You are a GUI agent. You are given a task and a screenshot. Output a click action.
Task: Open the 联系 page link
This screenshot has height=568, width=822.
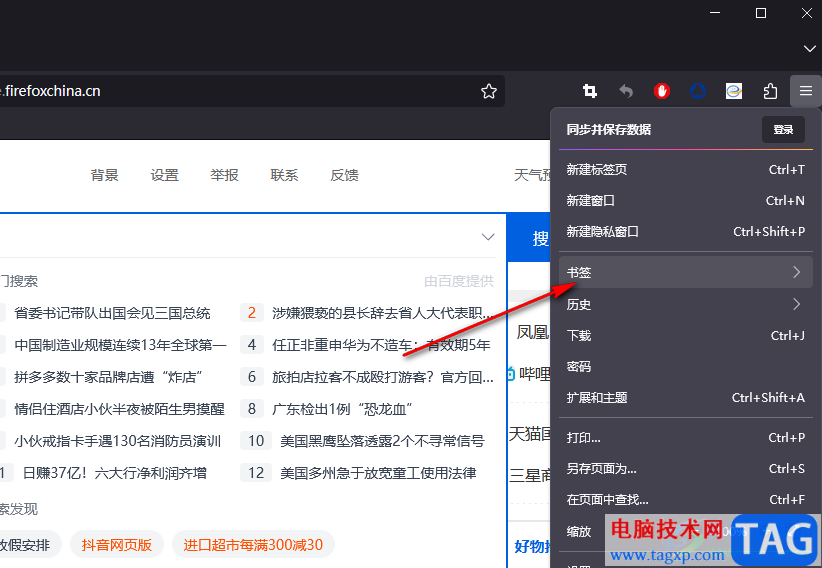pyautogui.click(x=284, y=175)
